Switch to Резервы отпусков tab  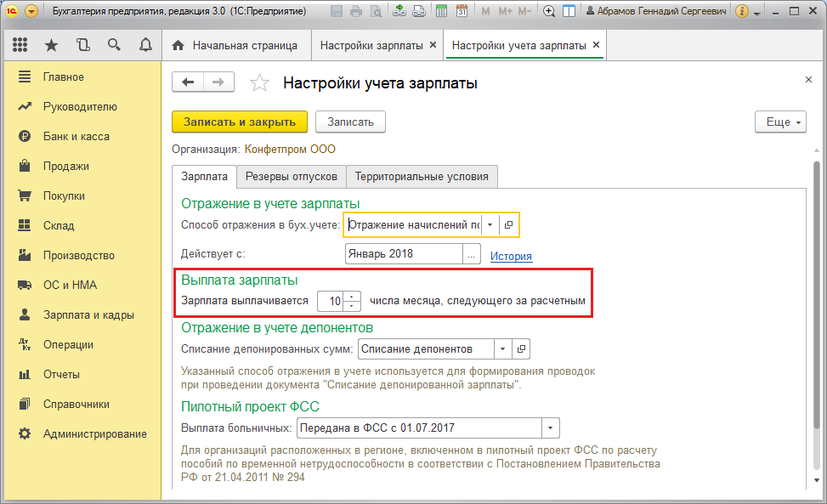pyautogui.click(x=292, y=177)
